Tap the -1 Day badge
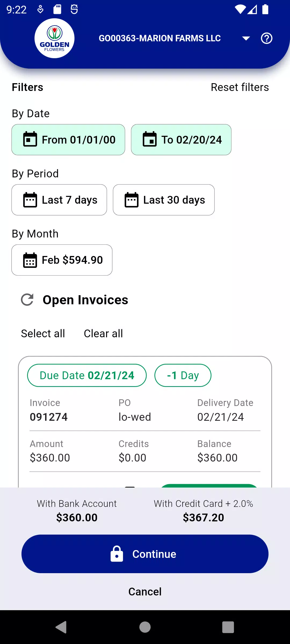The height and width of the screenshot is (644, 290). tap(183, 375)
